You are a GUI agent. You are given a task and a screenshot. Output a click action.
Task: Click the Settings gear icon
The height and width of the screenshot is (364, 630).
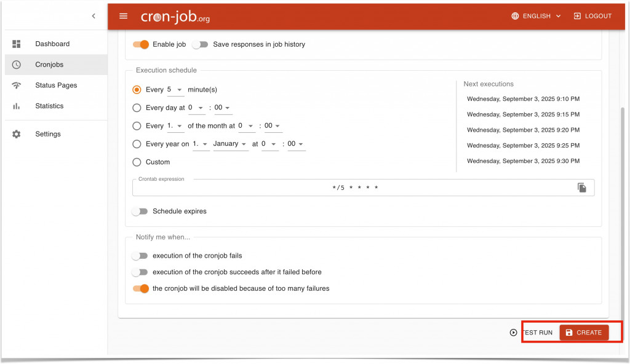17,134
